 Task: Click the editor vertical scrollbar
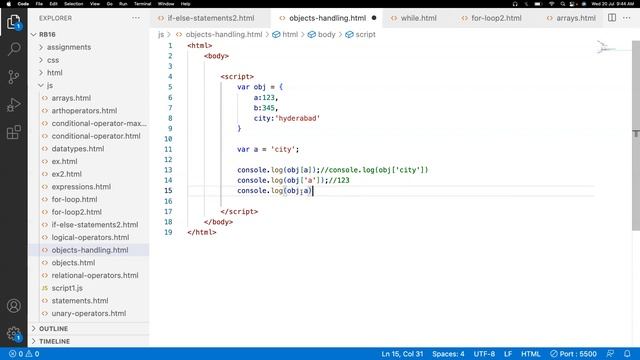(636, 136)
